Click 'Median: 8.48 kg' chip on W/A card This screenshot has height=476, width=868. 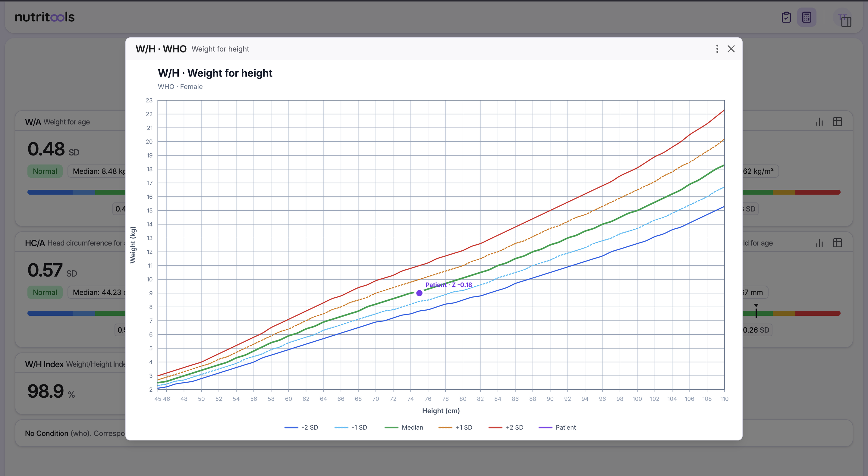(97, 171)
